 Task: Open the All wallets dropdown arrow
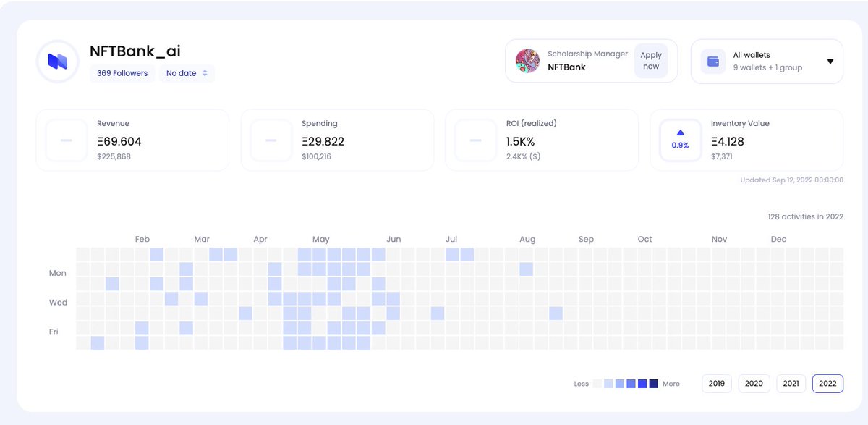pyautogui.click(x=830, y=62)
